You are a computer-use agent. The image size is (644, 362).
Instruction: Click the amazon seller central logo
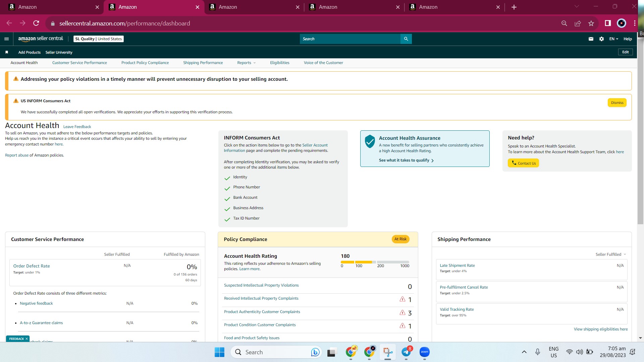tap(41, 39)
